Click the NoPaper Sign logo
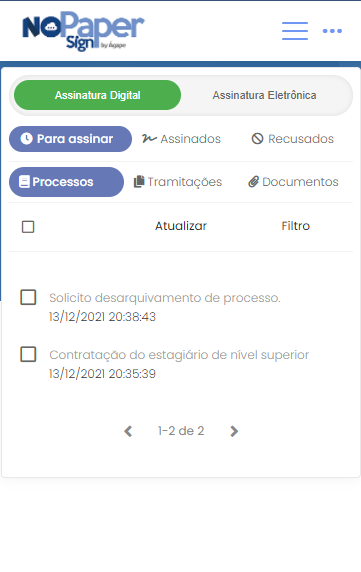The height and width of the screenshot is (572, 361). (84, 31)
